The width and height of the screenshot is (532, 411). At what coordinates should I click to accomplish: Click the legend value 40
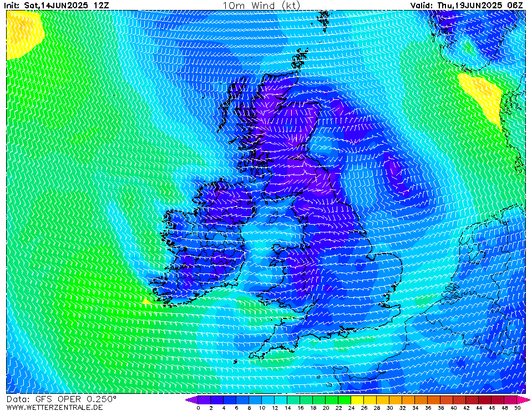coord(453,408)
